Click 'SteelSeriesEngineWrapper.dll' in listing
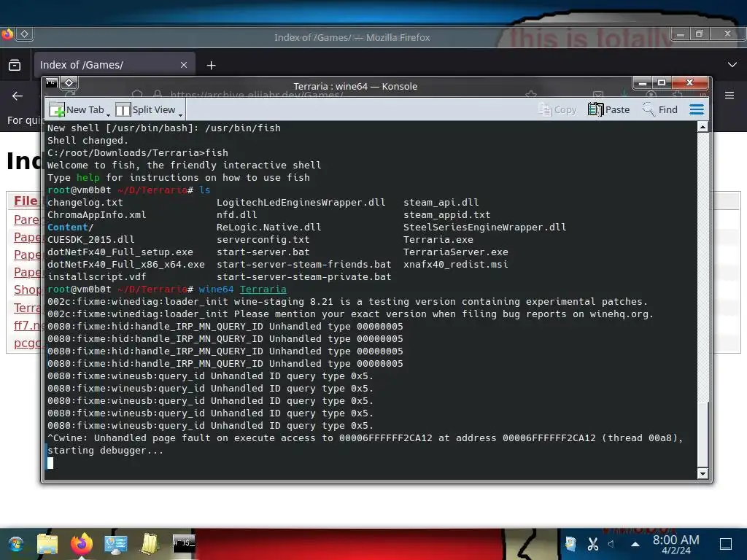This screenshot has width=747, height=560. click(x=485, y=227)
